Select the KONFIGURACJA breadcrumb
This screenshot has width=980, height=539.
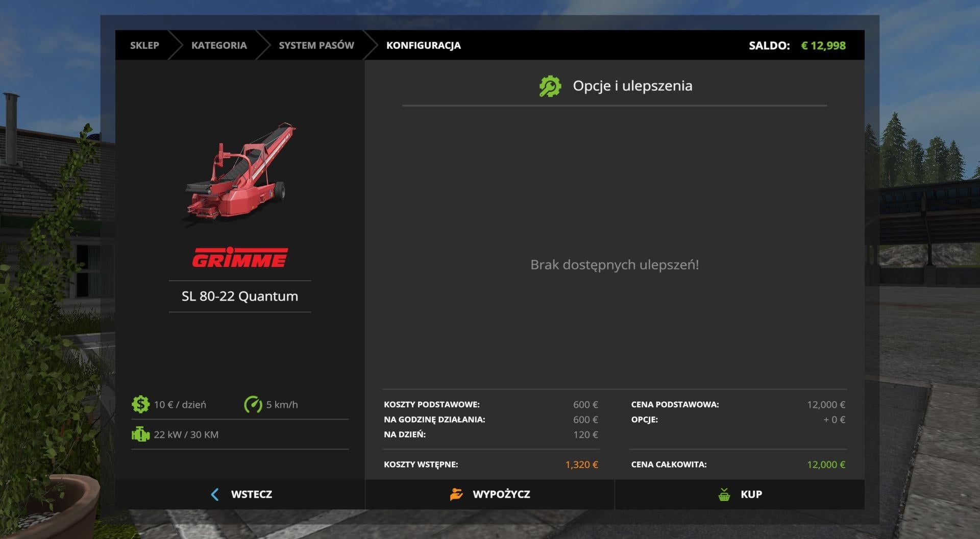[424, 45]
